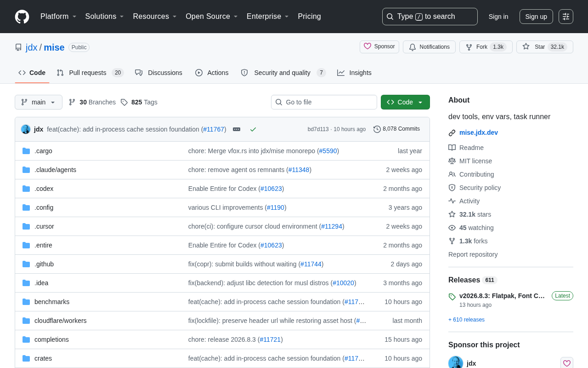
Task: Switch to the Insights tab
Action: click(354, 73)
